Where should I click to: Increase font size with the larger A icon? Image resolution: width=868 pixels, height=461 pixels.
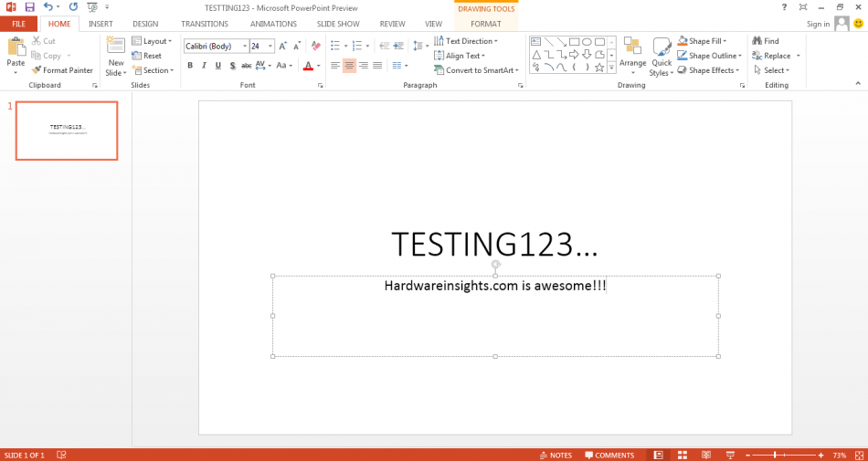283,47
